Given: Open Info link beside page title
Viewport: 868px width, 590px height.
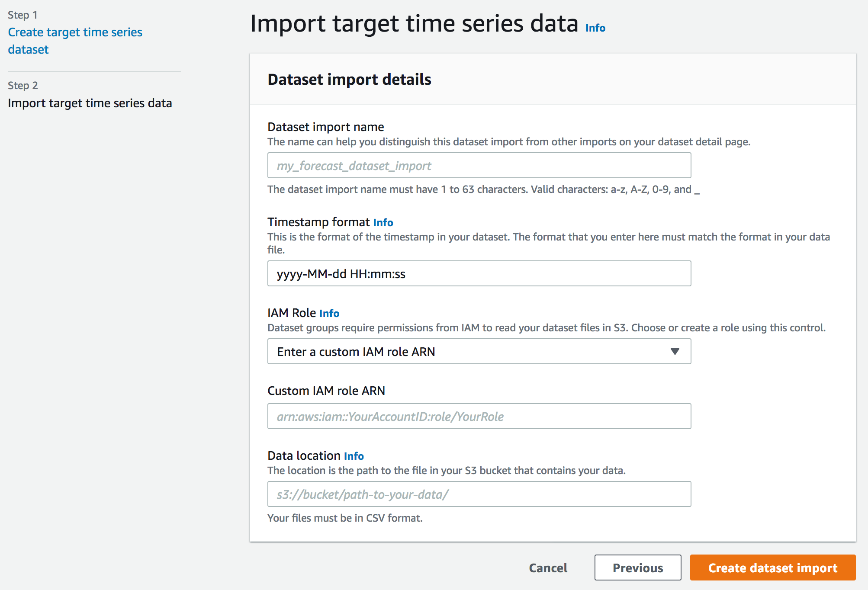Looking at the screenshot, I should point(595,28).
